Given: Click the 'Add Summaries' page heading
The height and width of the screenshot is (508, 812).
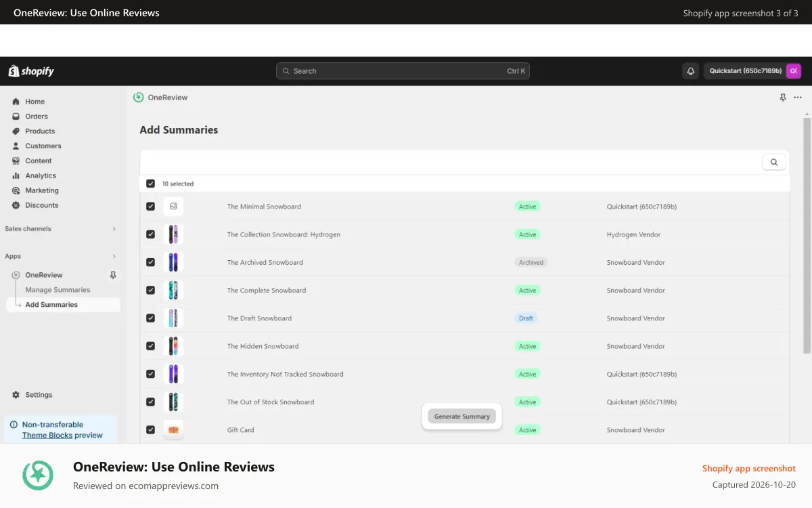Looking at the screenshot, I should 179,130.
